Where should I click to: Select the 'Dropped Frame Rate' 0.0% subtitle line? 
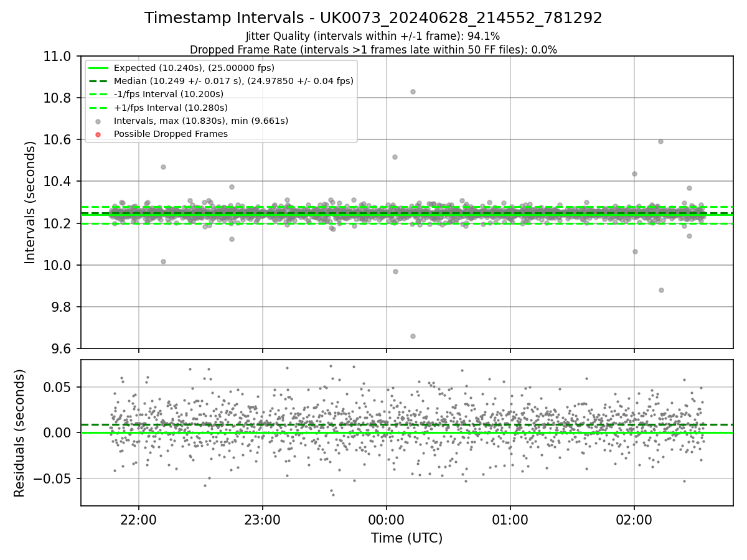tap(374, 50)
